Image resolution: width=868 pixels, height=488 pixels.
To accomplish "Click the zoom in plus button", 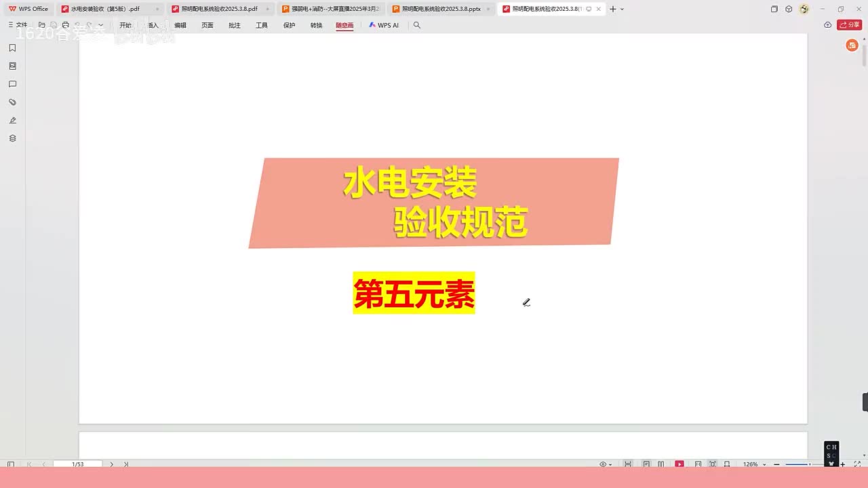I will (x=843, y=464).
